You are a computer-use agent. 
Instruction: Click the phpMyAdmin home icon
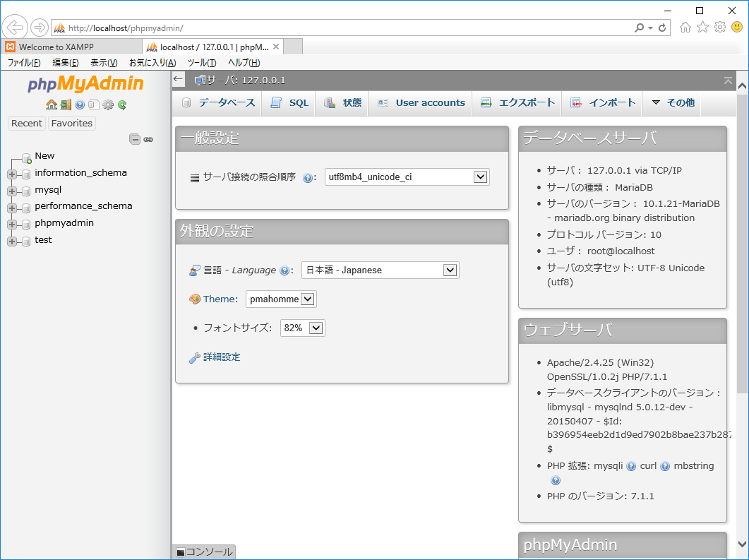[x=52, y=105]
